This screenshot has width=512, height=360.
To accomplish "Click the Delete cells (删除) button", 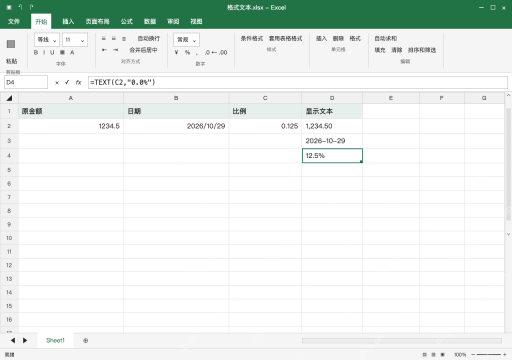I will [338, 39].
